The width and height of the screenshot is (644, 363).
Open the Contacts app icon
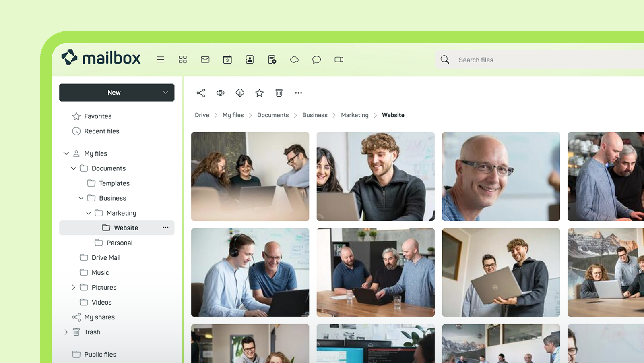[250, 59]
